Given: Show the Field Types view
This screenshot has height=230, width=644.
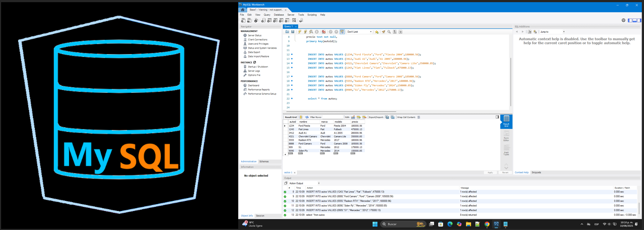Looking at the screenshot, I should [x=506, y=150].
